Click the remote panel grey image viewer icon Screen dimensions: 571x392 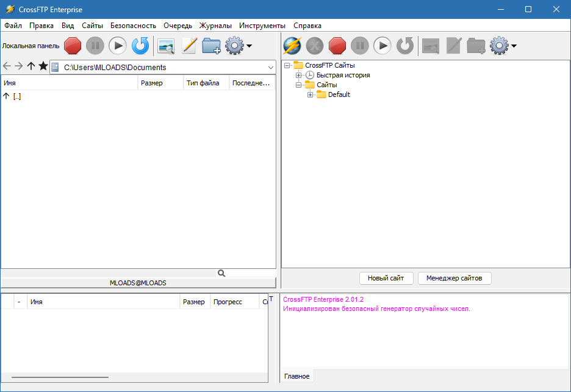click(x=431, y=46)
